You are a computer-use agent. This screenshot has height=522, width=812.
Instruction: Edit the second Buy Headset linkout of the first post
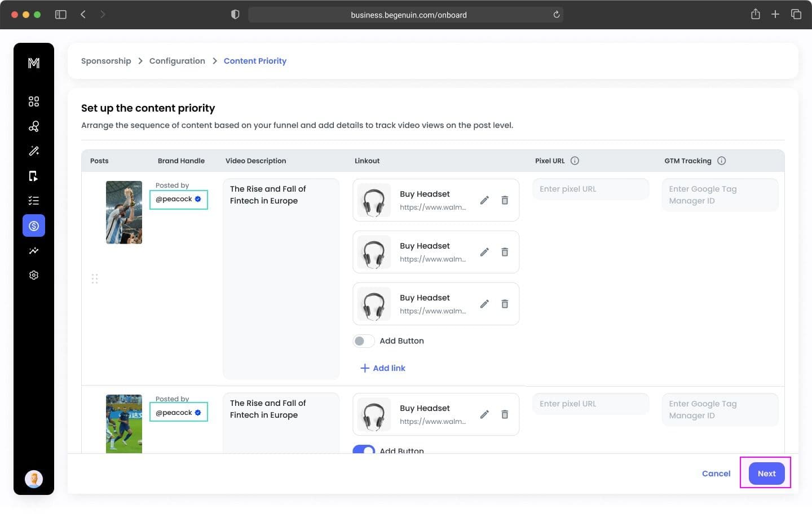(484, 252)
